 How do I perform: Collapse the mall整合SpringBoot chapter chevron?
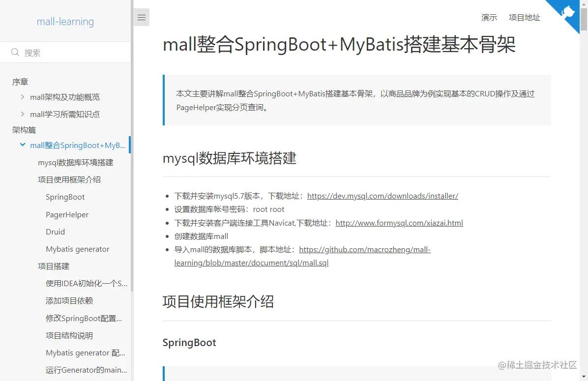pos(22,145)
